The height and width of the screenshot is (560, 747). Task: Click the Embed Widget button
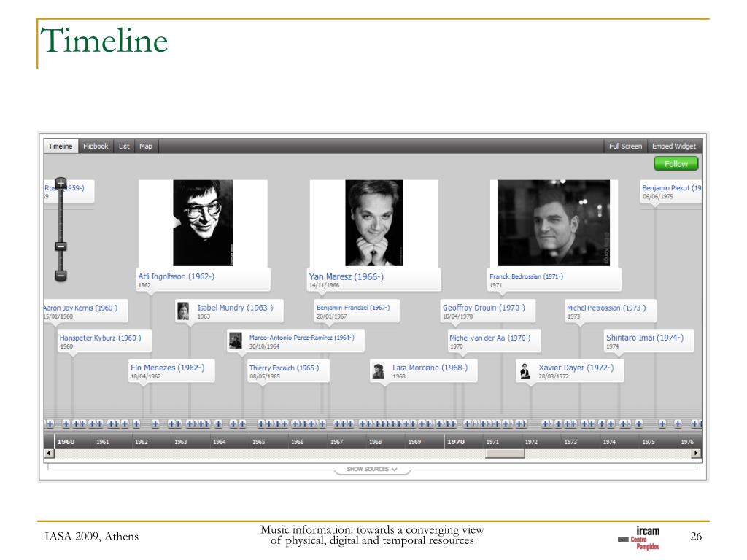pyautogui.click(x=673, y=146)
